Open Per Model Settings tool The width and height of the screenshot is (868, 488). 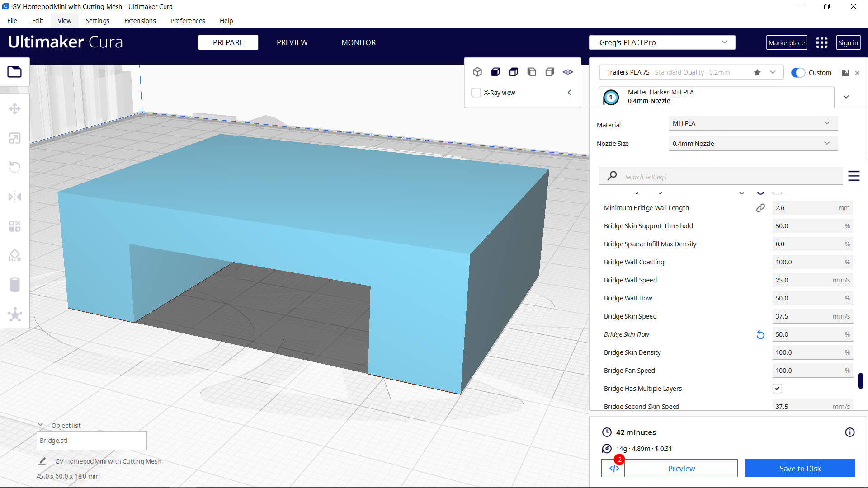(x=15, y=226)
